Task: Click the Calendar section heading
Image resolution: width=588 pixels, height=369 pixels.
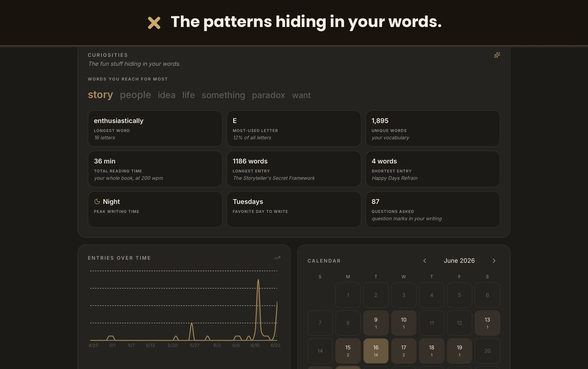Action: tap(324, 261)
